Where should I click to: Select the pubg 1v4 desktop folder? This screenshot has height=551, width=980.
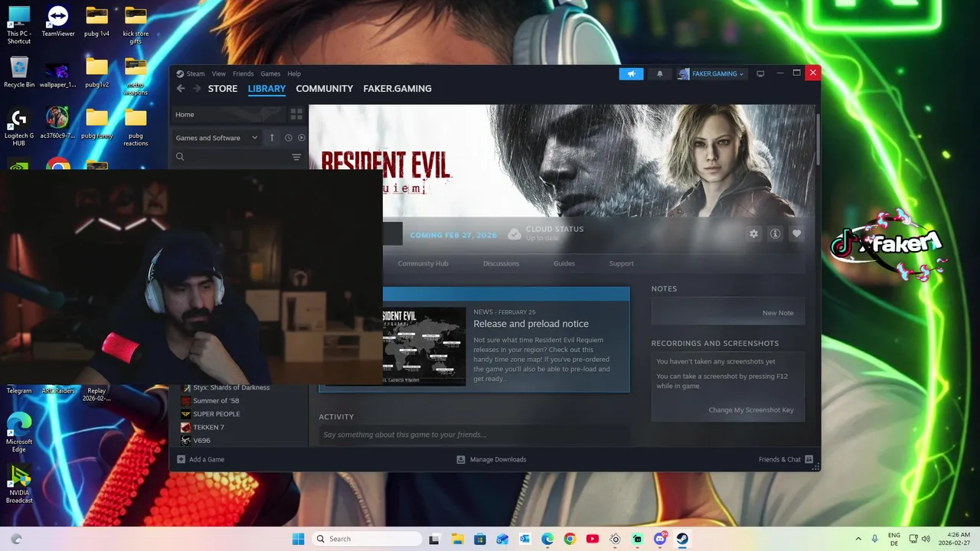click(96, 22)
